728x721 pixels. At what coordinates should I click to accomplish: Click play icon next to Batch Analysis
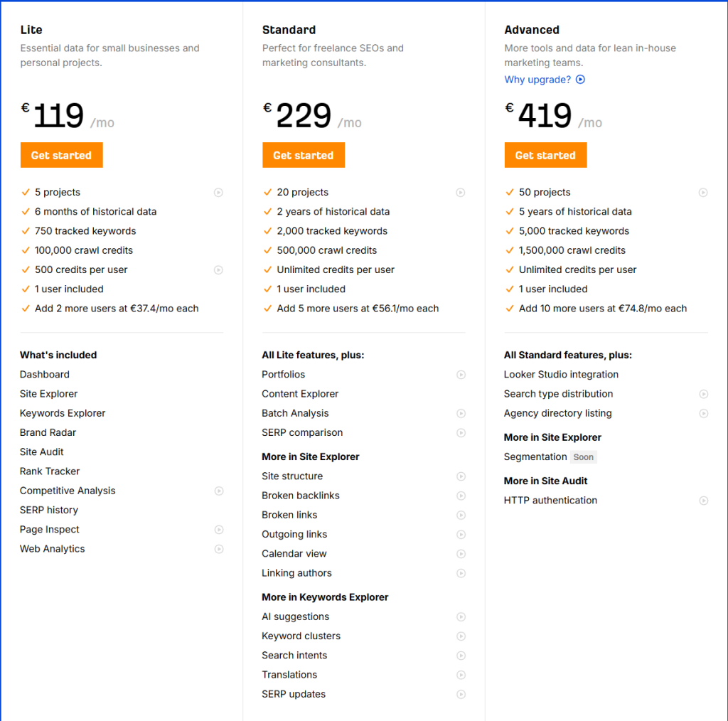point(461,413)
